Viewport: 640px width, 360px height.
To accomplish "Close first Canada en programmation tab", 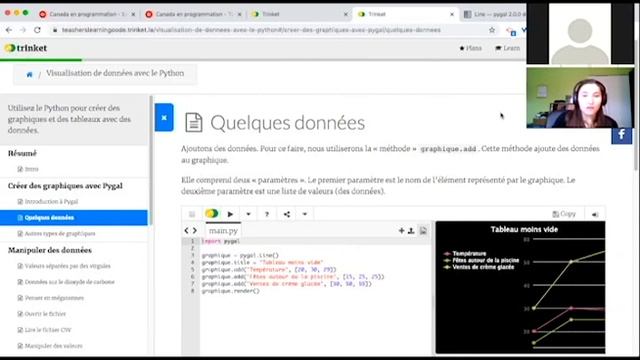I will point(133,14).
